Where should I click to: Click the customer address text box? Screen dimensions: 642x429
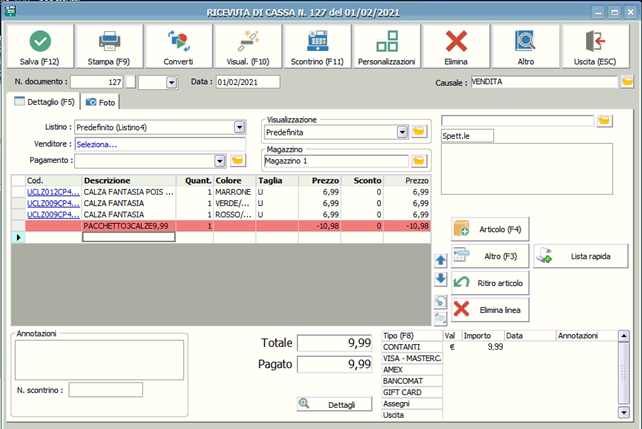527,169
